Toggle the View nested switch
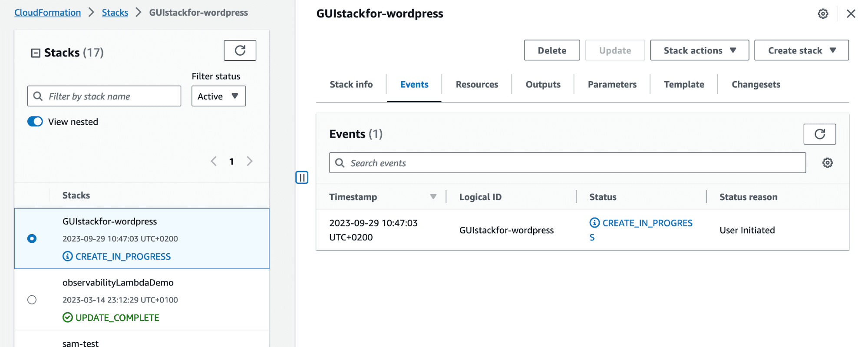 pyautogui.click(x=35, y=122)
